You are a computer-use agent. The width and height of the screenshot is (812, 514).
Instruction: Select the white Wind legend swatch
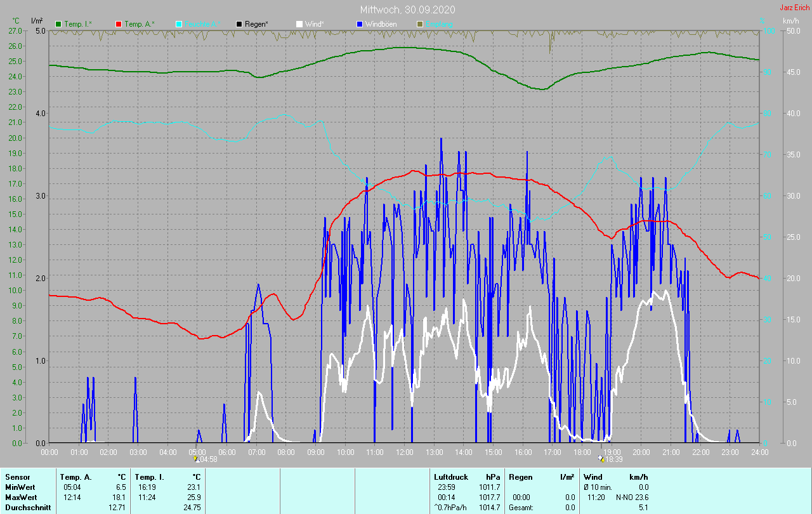tap(299, 24)
